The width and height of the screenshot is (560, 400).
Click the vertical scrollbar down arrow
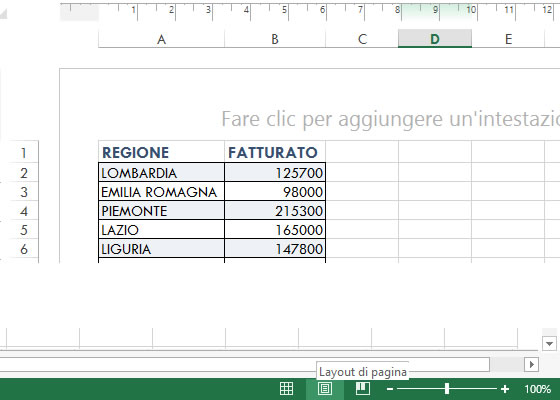(549, 344)
